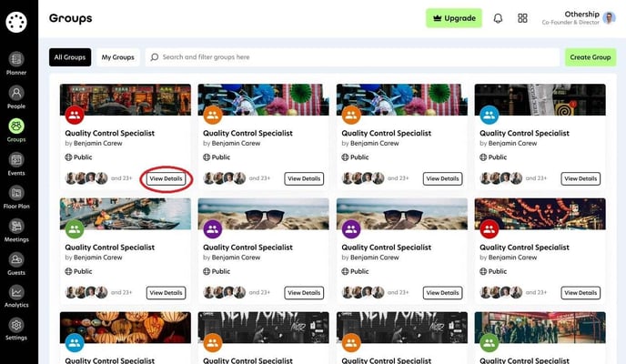Screen dimensions: 626x364
Task: Open the glowing paper lanterns cover image
Action: click(x=126, y=328)
